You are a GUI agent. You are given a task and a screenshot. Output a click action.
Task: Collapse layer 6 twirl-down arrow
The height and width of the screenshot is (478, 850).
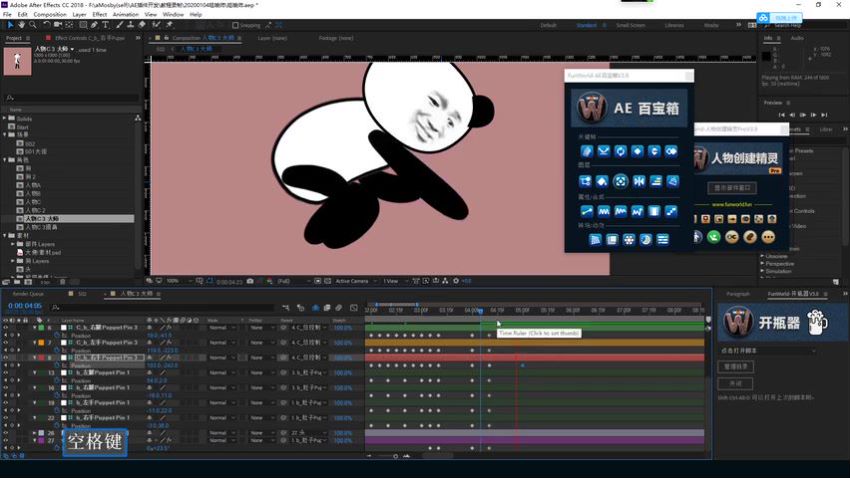click(x=35, y=327)
